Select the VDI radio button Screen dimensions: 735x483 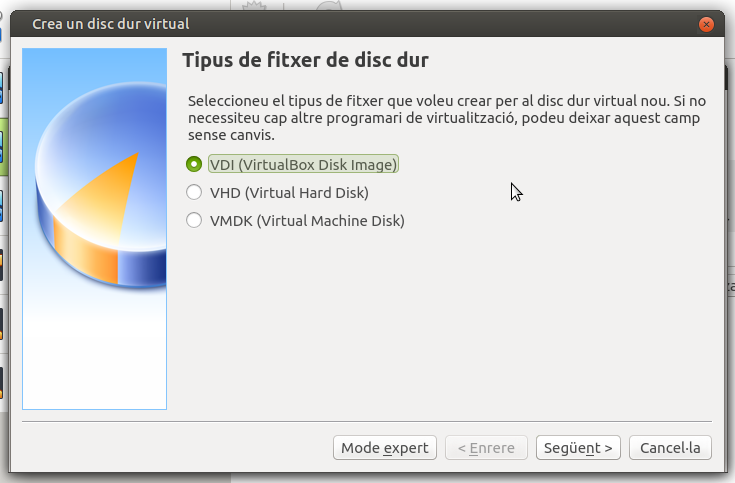[194, 164]
